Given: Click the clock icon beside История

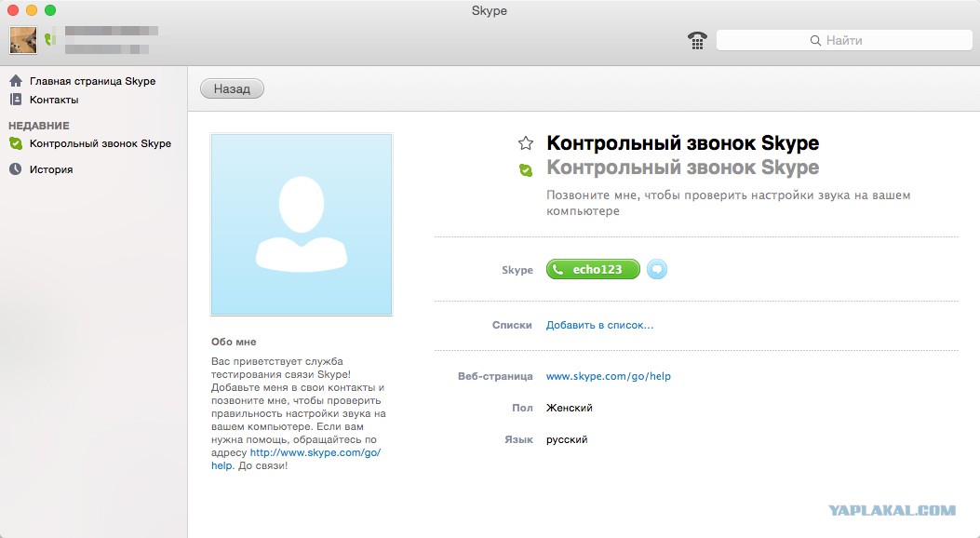Looking at the screenshot, I should 16,168.
